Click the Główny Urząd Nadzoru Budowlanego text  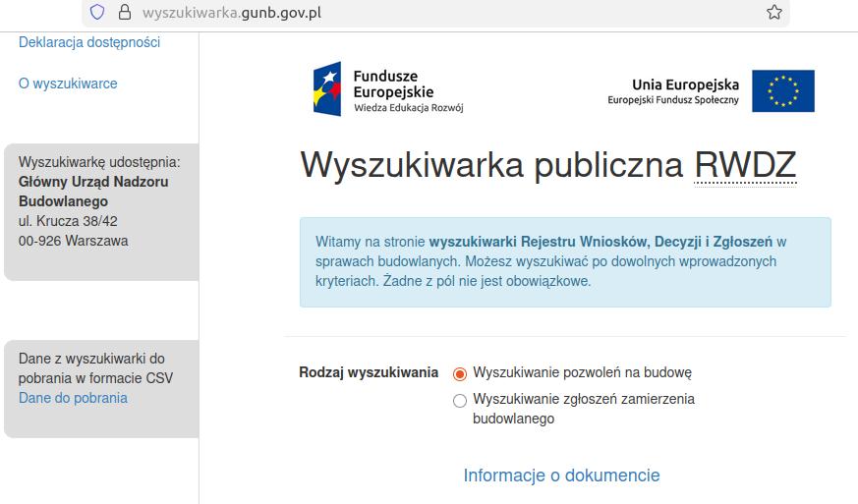pos(93,192)
